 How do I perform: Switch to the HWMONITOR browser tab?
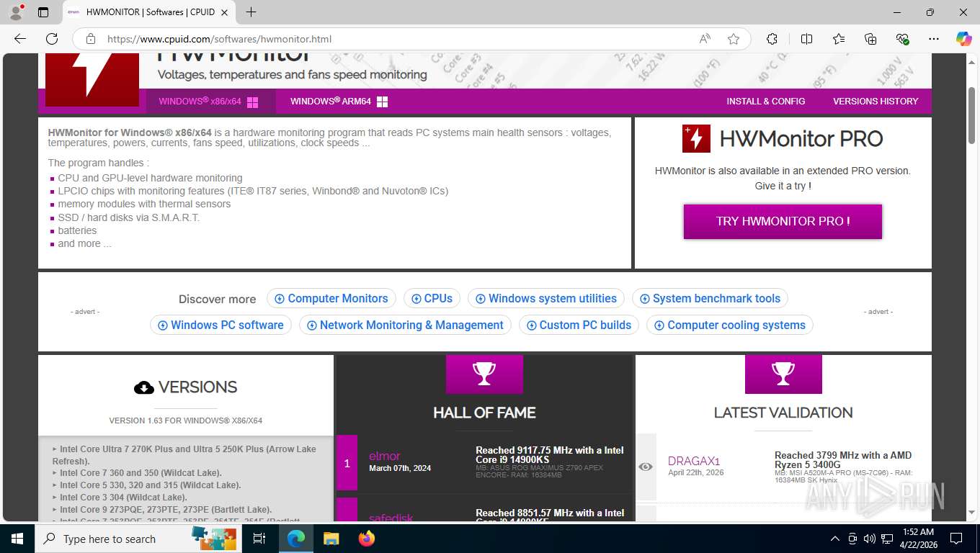(x=149, y=12)
